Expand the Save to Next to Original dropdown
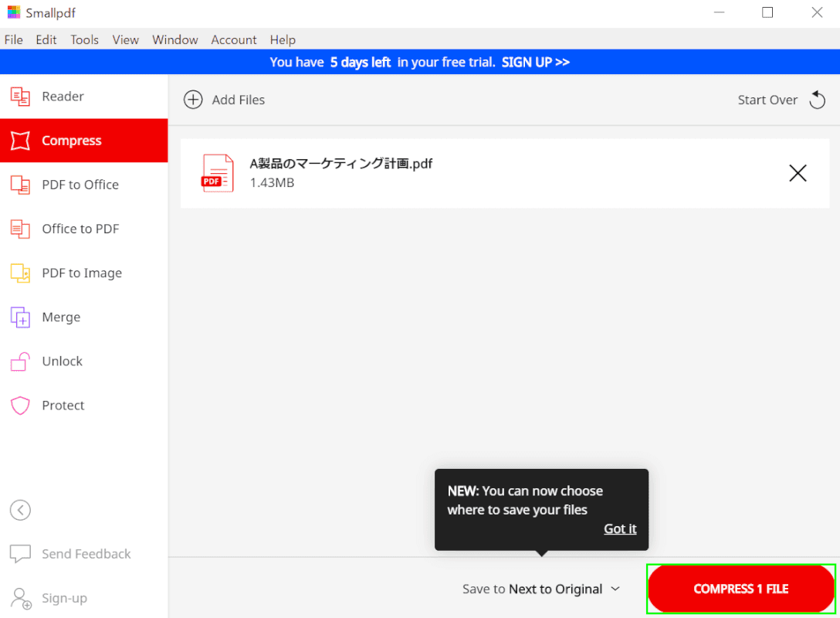Screen dimensions: 840x618 click(x=541, y=589)
